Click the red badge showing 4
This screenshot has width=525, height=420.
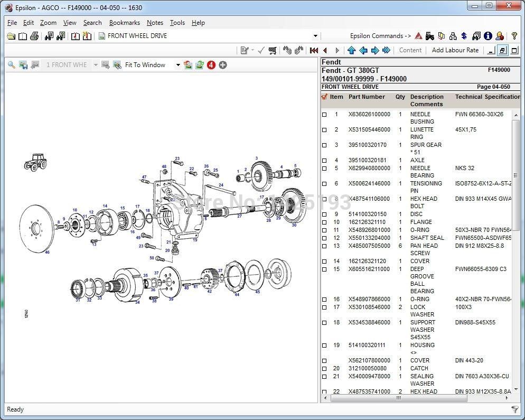pyautogui.click(x=211, y=64)
